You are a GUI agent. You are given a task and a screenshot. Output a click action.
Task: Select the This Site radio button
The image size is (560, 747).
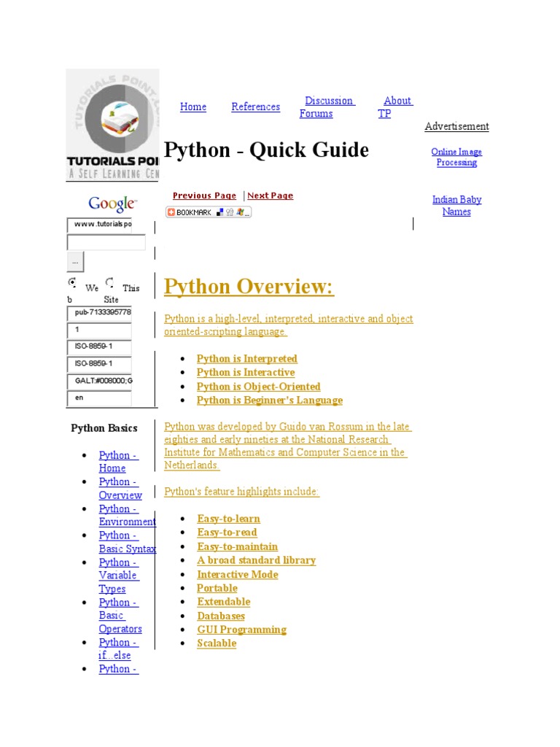(x=109, y=282)
